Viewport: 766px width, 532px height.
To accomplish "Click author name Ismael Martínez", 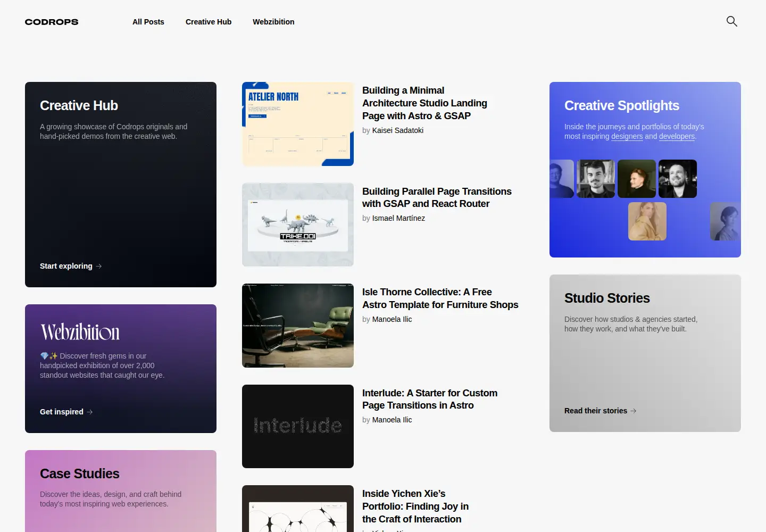I will [x=398, y=218].
